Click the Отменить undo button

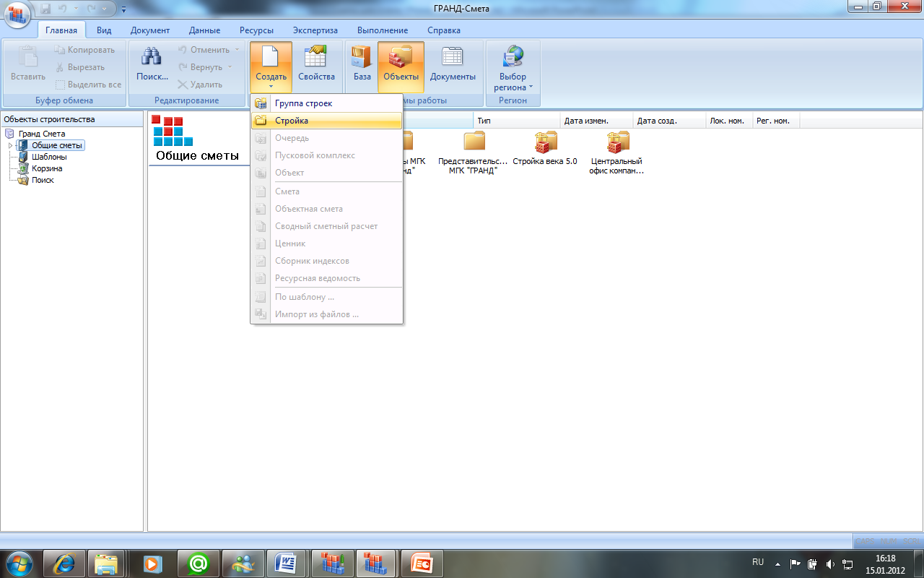(x=204, y=50)
